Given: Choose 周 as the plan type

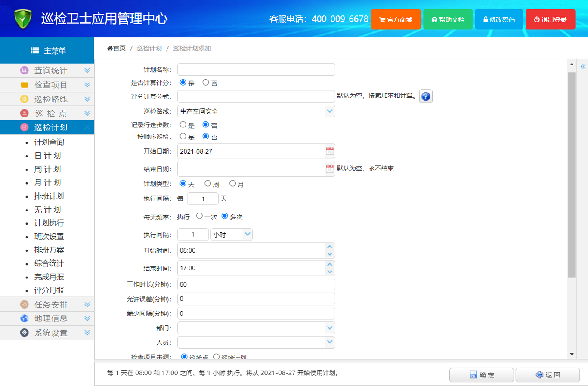Looking at the screenshot, I should point(208,184).
